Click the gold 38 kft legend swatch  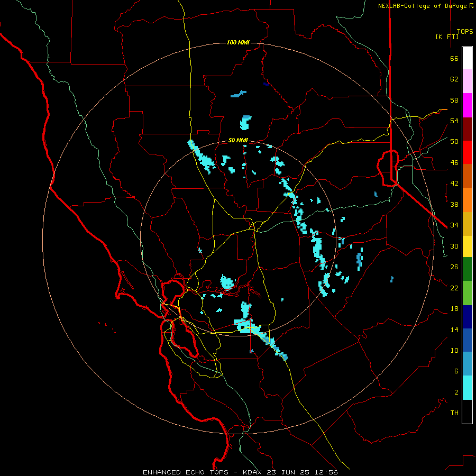click(x=467, y=224)
